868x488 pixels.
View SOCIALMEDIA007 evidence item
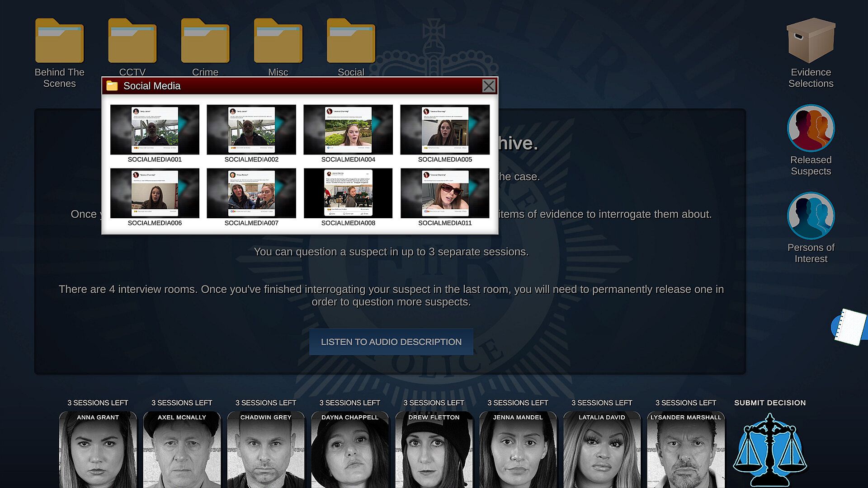pos(251,193)
